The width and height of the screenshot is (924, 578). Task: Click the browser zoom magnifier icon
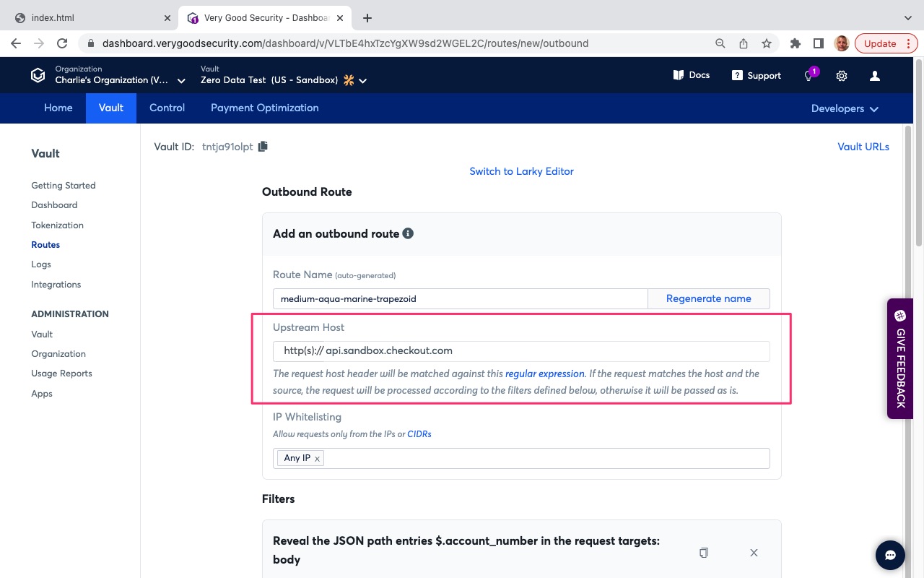720,43
